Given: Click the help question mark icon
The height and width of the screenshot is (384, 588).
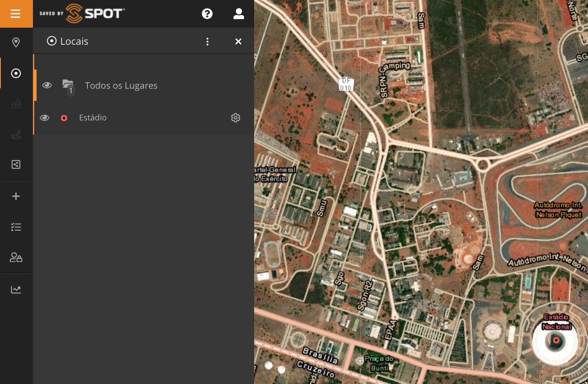Looking at the screenshot, I should coord(207,14).
